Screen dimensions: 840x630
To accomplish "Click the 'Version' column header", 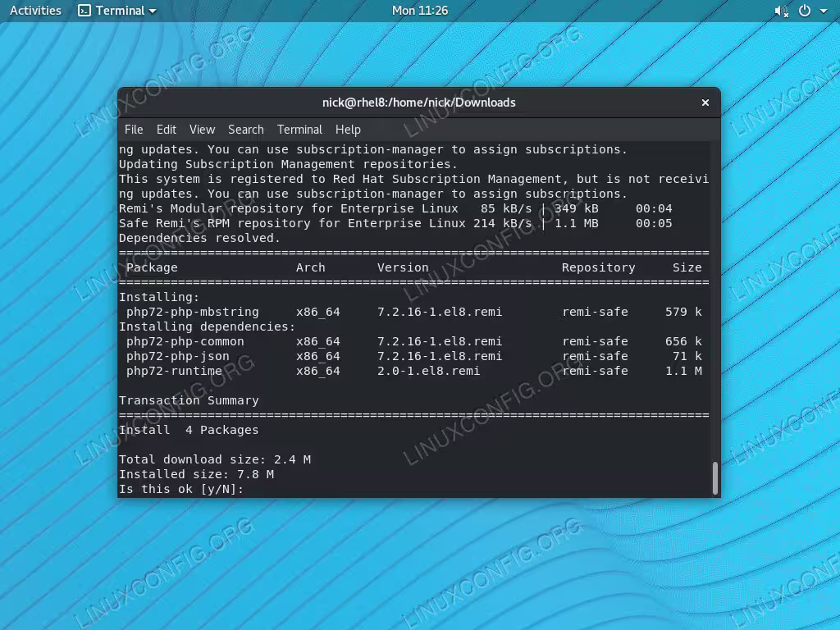I will [x=403, y=267].
